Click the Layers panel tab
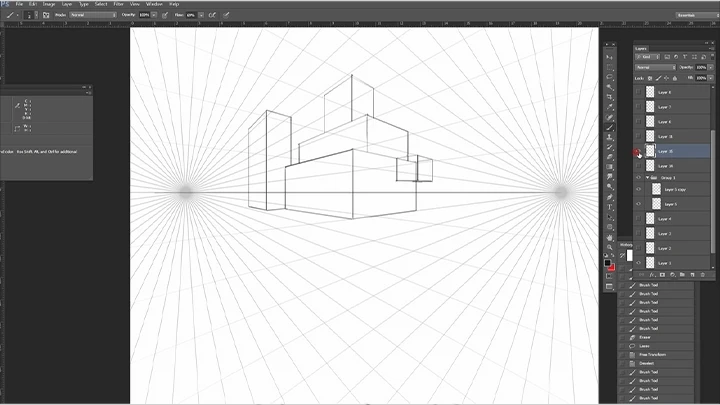Screen dimensions: 720x405 (641, 48)
